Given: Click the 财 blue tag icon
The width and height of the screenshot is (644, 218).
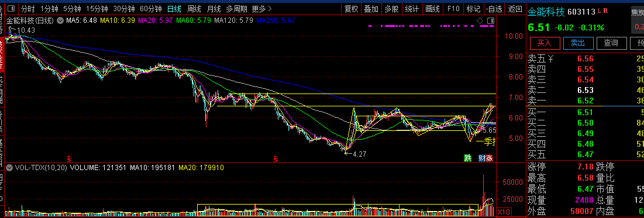Looking at the screenshot, I should [482, 158].
